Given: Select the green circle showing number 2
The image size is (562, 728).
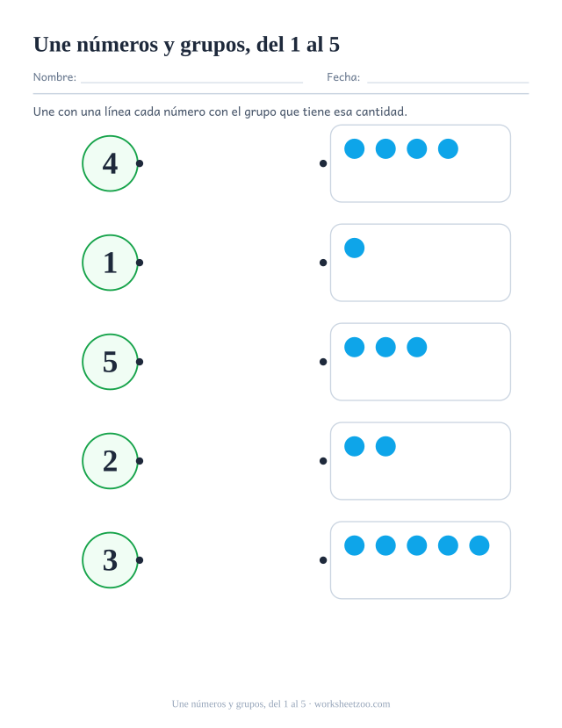Looking at the screenshot, I should click(110, 461).
